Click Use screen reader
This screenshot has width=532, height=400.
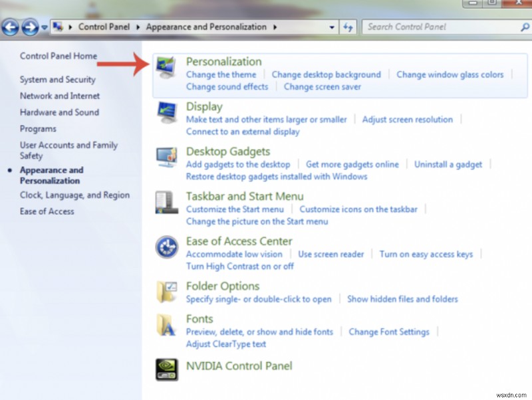331,254
